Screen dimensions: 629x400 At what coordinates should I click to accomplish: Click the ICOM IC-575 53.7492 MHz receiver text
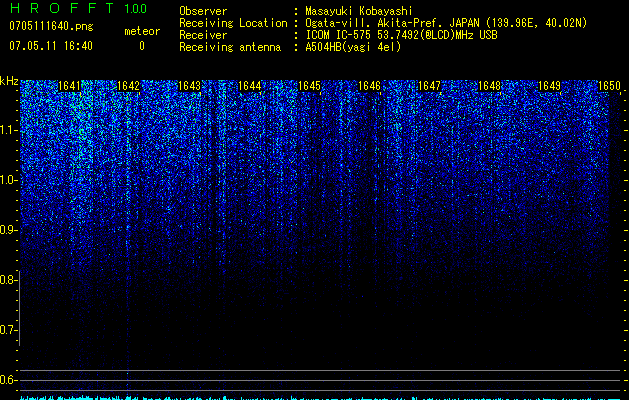pyautogui.click(x=401, y=35)
